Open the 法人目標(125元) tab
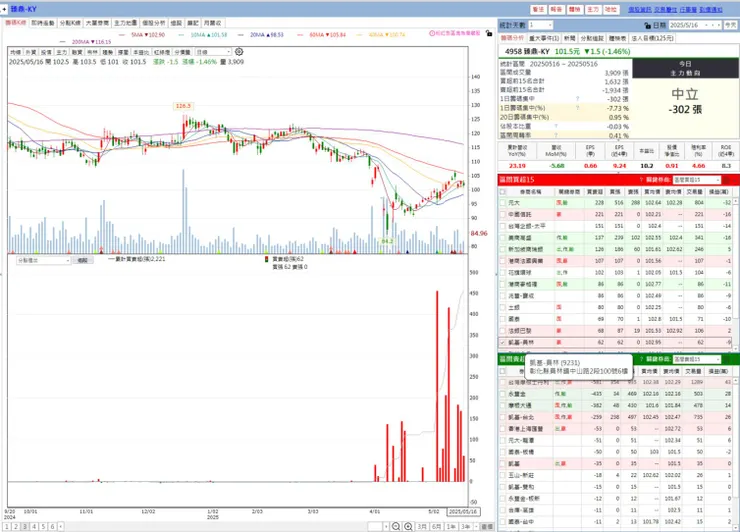The image size is (740, 532). pos(653,38)
